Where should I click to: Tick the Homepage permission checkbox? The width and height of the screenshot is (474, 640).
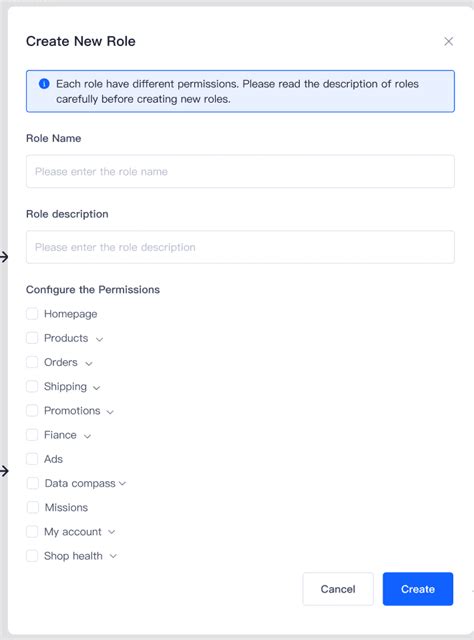[x=32, y=314]
